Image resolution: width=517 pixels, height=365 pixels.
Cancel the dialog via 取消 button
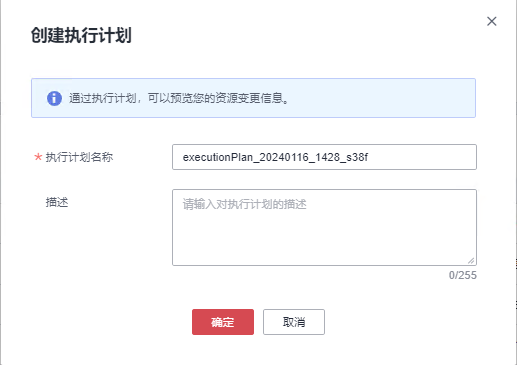(294, 322)
